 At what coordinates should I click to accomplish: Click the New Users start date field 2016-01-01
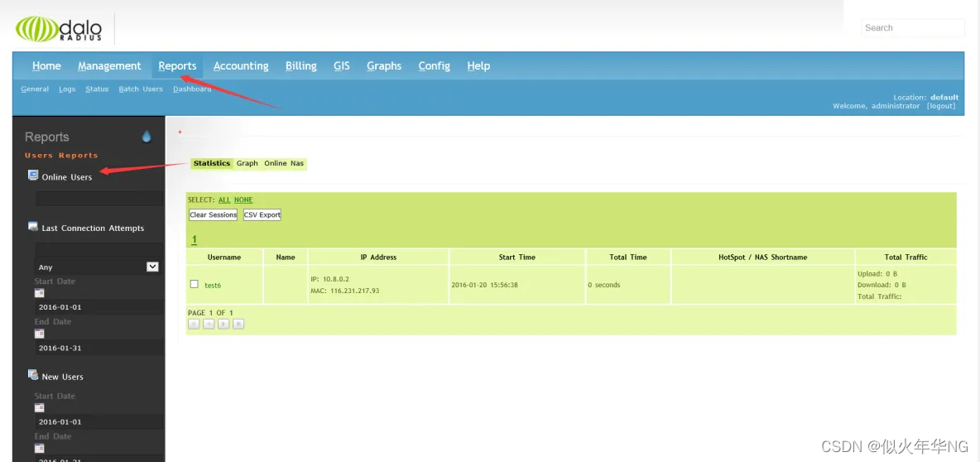(x=98, y=421)
